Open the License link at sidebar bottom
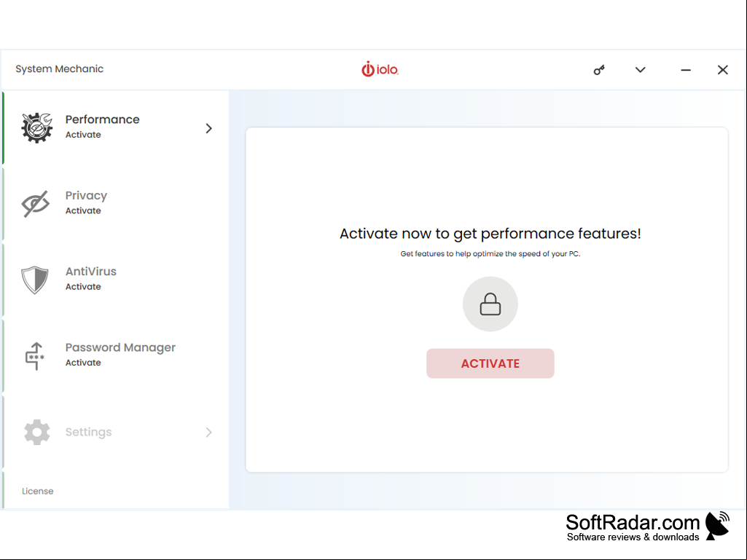The height and width of the screenshot is (560, 747). [38, 491]
